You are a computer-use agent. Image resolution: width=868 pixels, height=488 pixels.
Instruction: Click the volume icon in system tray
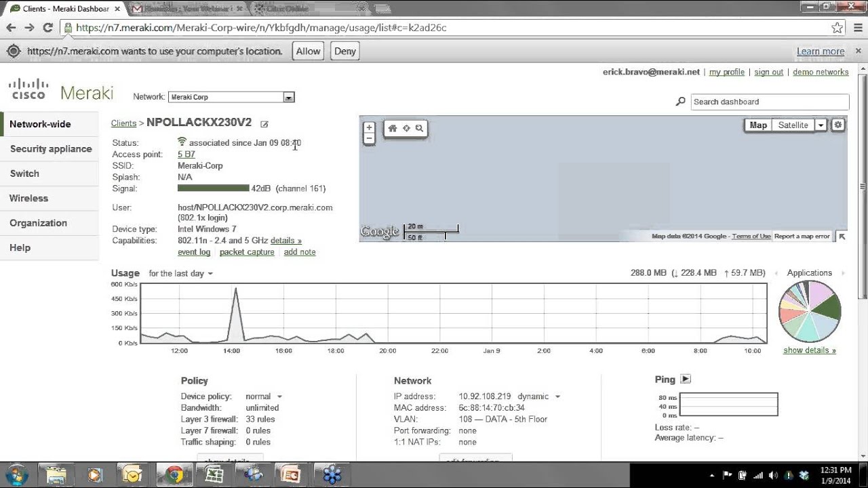coord(772,475)
